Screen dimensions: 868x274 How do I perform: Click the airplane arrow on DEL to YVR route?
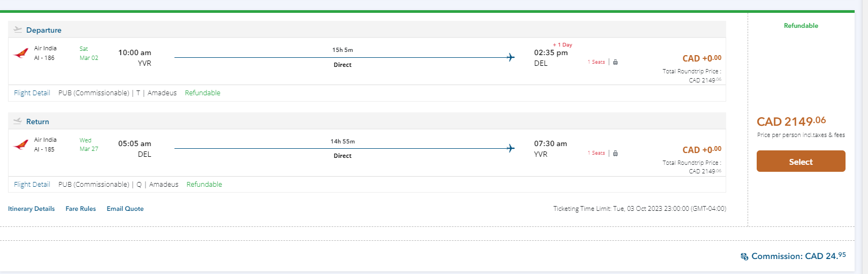pos(511,148)
